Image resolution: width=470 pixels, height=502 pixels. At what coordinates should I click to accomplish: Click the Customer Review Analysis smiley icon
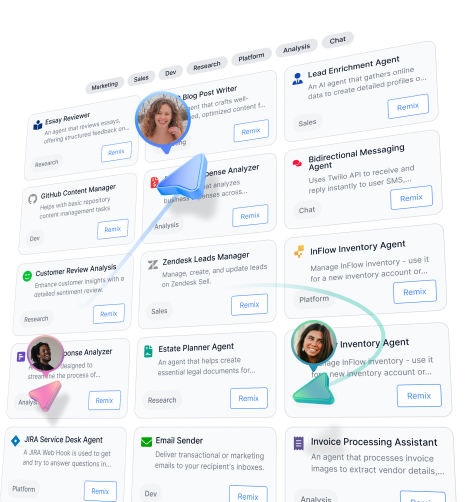[x=27, y=276]
